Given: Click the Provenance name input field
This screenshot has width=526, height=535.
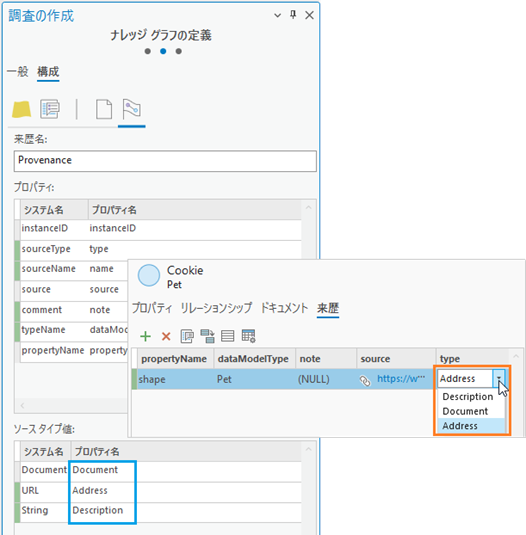Looking at the screenshot, I should (x=165, y=161).
